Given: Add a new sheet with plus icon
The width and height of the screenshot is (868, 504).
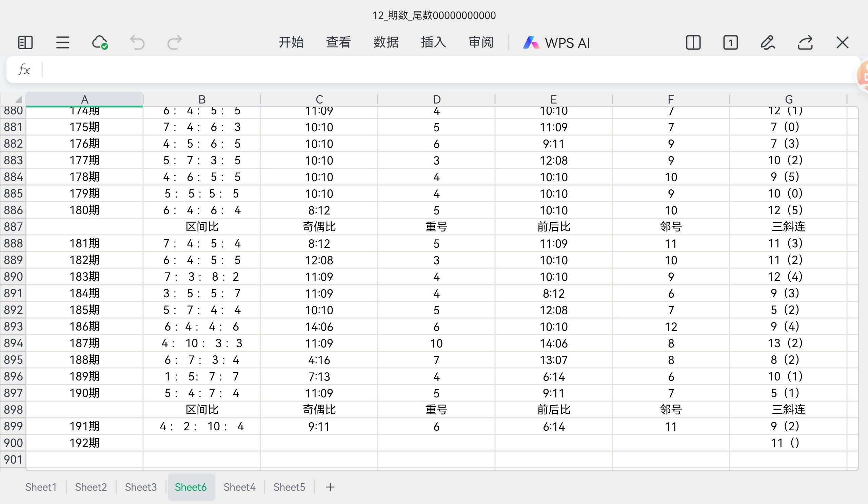Looking at the screenshot, I should [330, 487].
